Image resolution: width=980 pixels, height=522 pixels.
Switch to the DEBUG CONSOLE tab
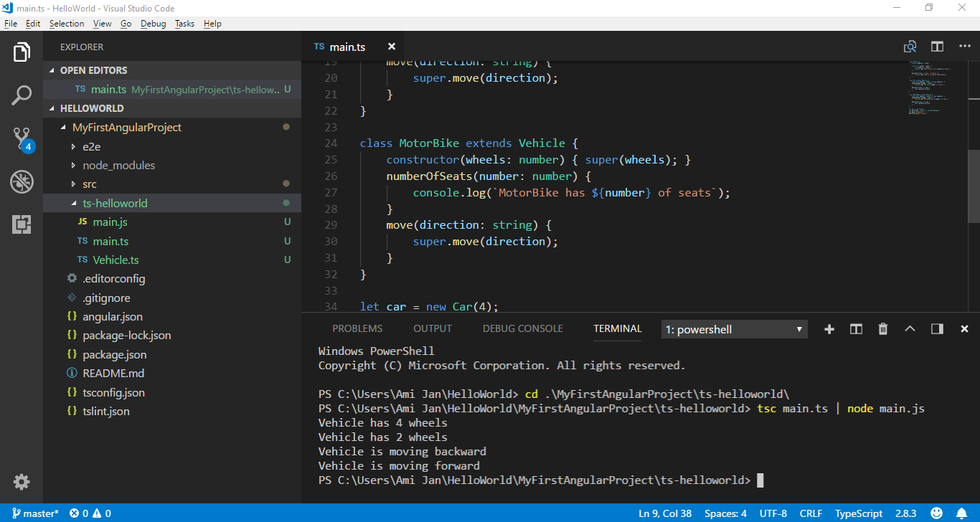click(x=523, y=329)
